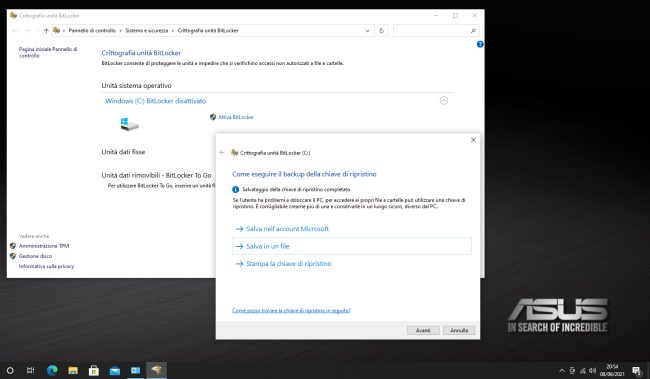This screenshot has width=650, height=379.
Task: Click the search magnifier icon
Action: pyautogui.click(x=473, y=31)
